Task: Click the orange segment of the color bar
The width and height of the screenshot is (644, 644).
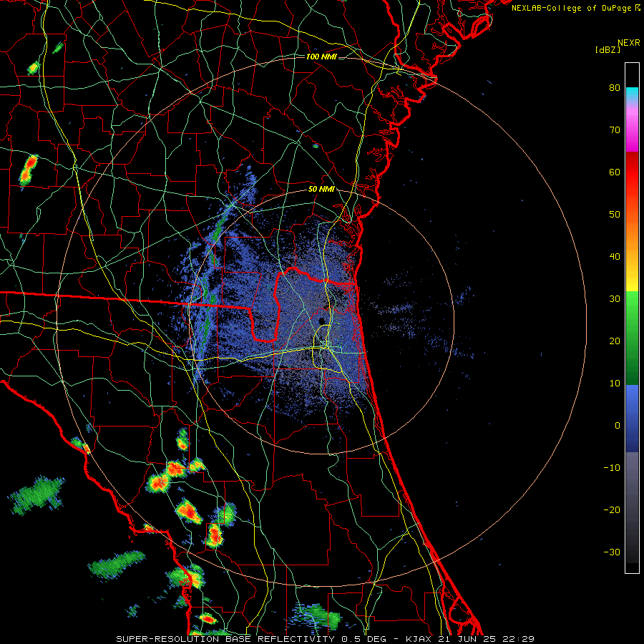Action: click(x=632, y=230)
